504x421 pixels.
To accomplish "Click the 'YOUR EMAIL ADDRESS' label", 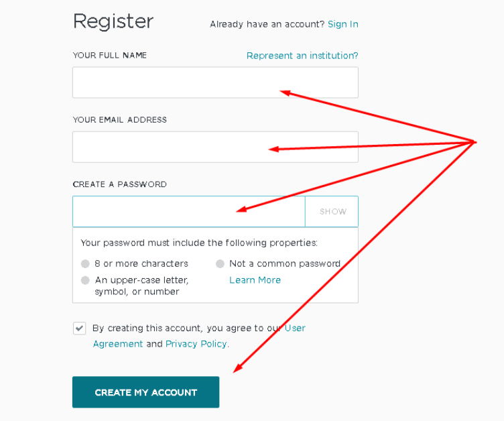I will 119,120.
